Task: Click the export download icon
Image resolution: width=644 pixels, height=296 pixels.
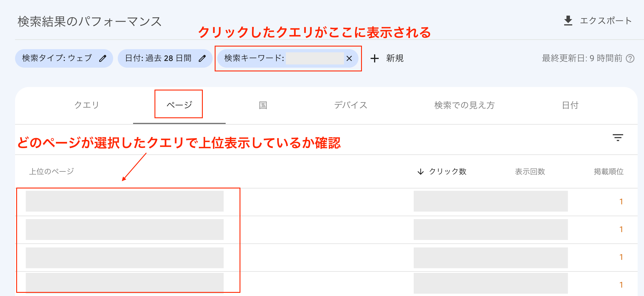Action: pyautogui.click(x=568, y=21)
